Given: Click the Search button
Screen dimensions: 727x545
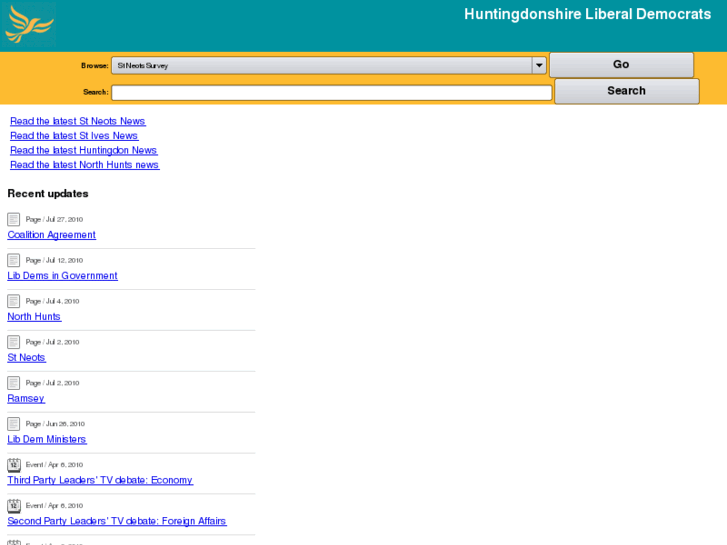Looking at the screenshot, I should [626, 91].
